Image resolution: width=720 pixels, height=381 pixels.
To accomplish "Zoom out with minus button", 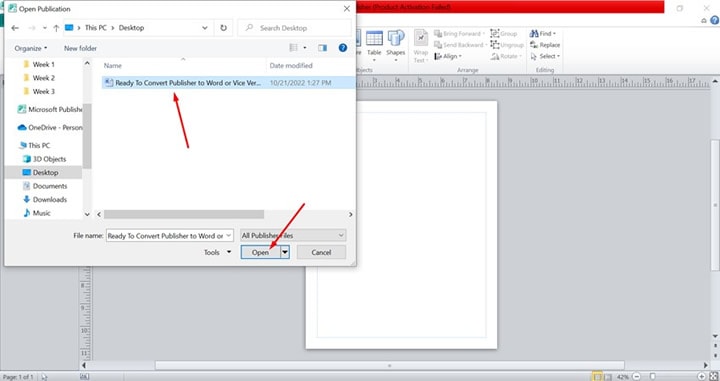I will tap(635, 377).
